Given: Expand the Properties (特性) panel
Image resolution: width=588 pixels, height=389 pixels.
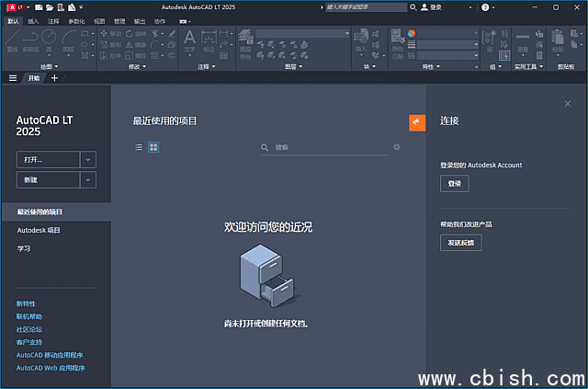Looking at the screenshot, I should pos(431,66).
